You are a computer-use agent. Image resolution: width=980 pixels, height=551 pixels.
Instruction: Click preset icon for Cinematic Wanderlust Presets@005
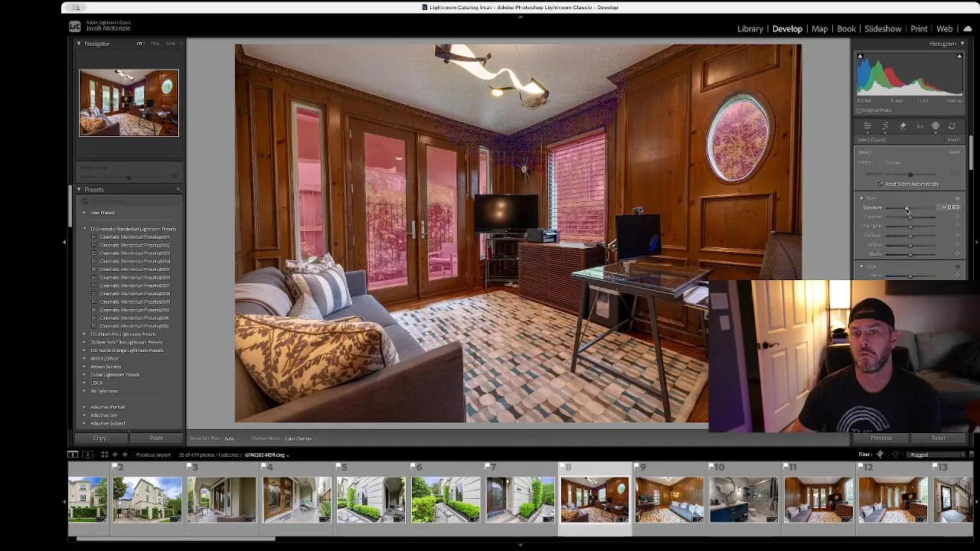pos(93,269)
